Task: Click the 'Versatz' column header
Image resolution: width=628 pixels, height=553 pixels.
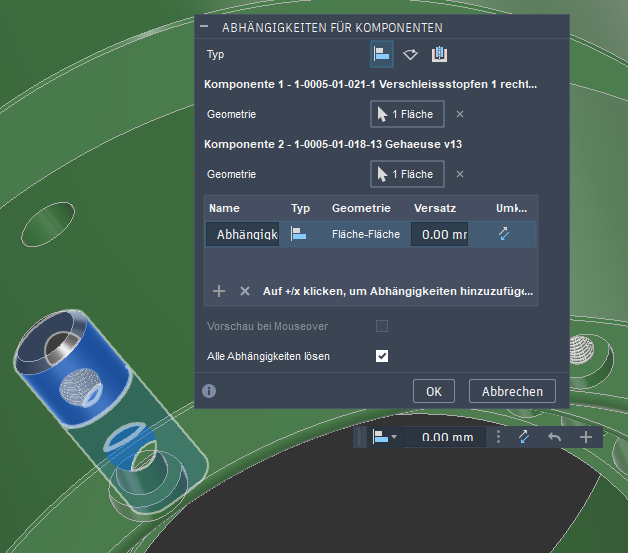Action: click(435, 208)
